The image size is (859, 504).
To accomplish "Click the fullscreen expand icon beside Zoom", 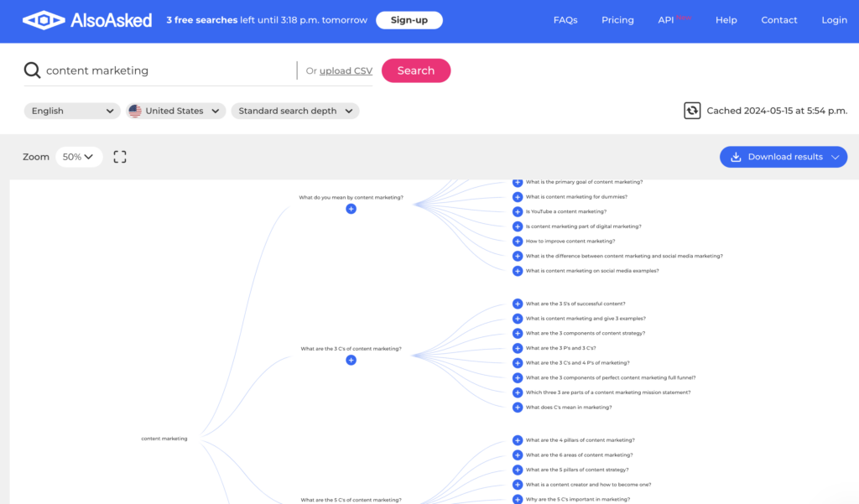I will point(119,156).
